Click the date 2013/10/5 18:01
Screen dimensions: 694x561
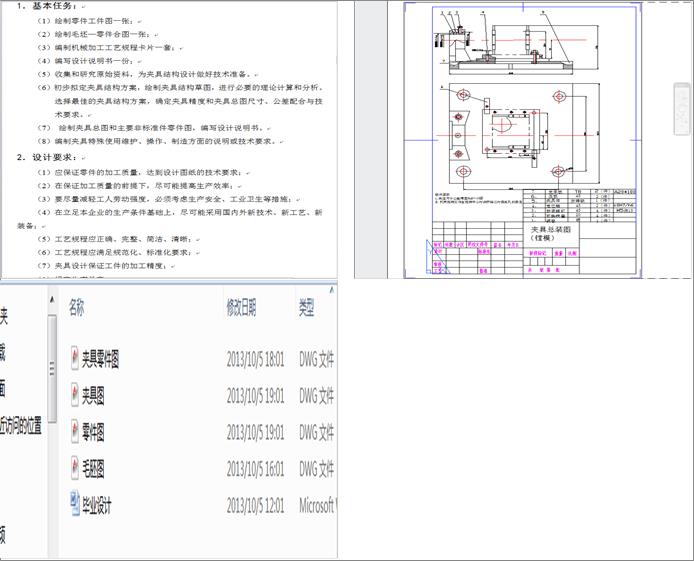click(x=255, y=359)
